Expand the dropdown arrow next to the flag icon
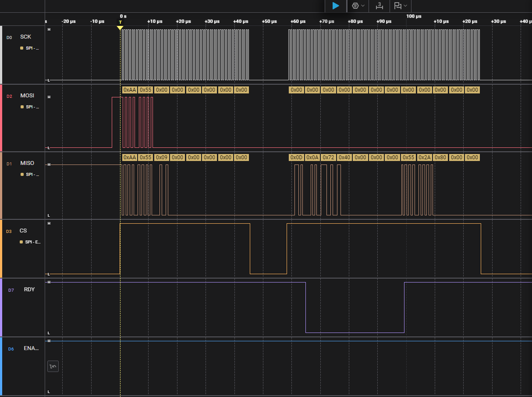The width and height of the screenshot is (532, 397). coord(405,6)
